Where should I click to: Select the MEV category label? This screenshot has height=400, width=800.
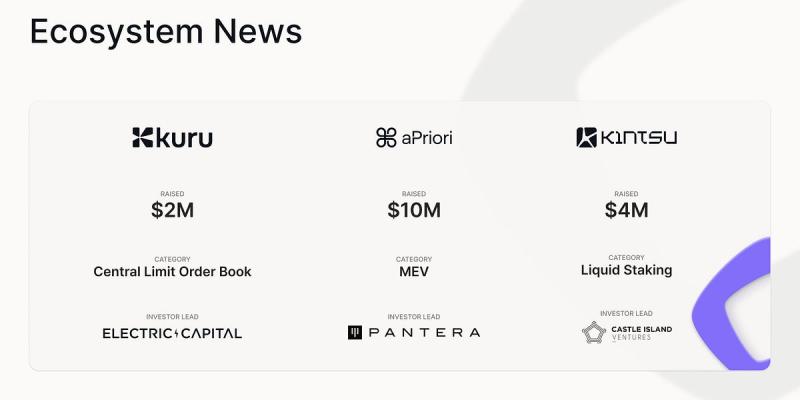click(x=414, y=272)
